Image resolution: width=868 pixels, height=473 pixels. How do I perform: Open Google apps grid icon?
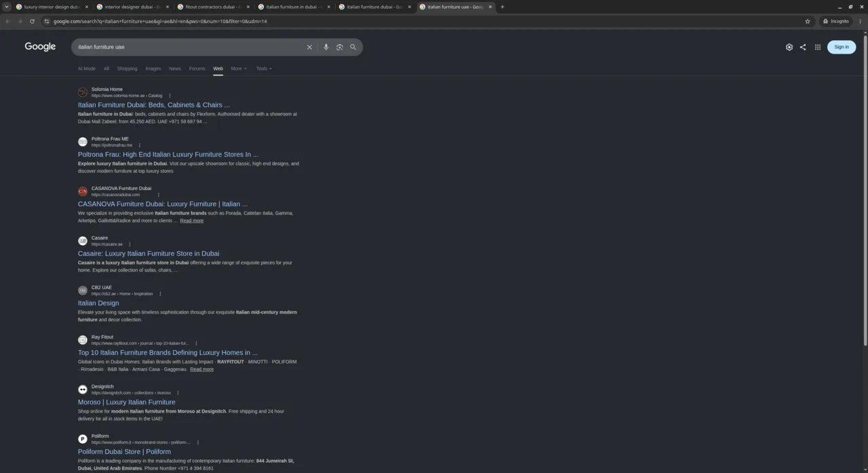(x=818, y=48)
